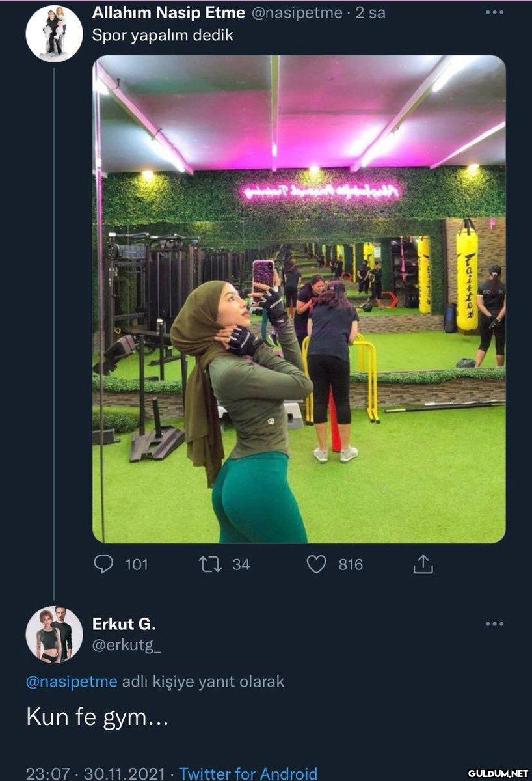Screen dimensions: 532x781
Task: Tap the share arrow icon
Action: (x=423, y=564)
